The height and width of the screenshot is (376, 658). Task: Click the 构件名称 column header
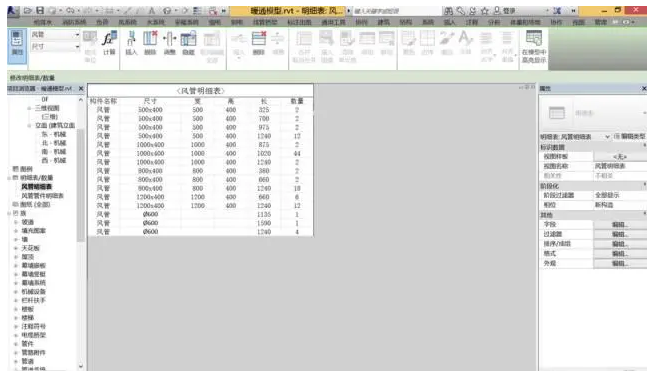pos(103,101)
